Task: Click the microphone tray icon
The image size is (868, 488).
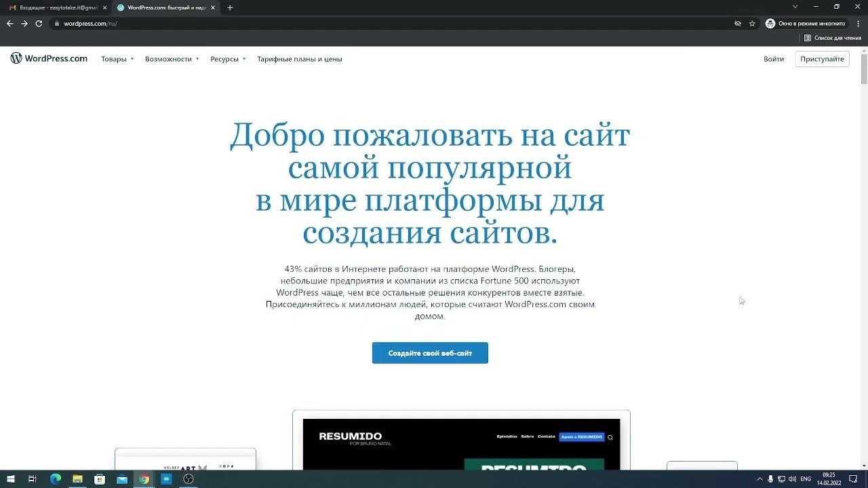Action: pos(770,479)
